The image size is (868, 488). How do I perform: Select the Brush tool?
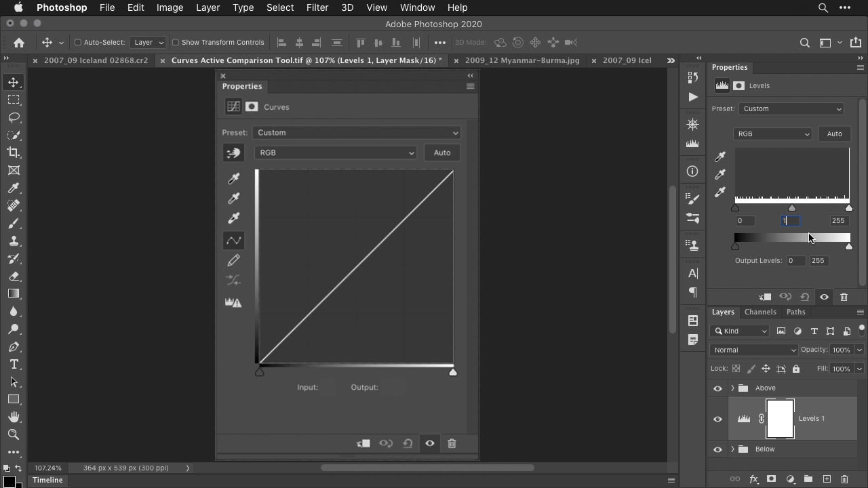(14, 223)
